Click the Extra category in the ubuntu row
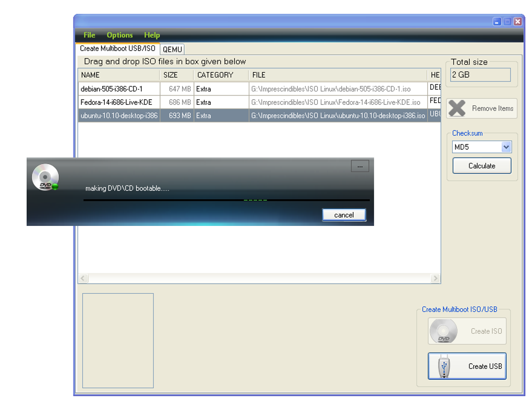 tap(203, 116)
